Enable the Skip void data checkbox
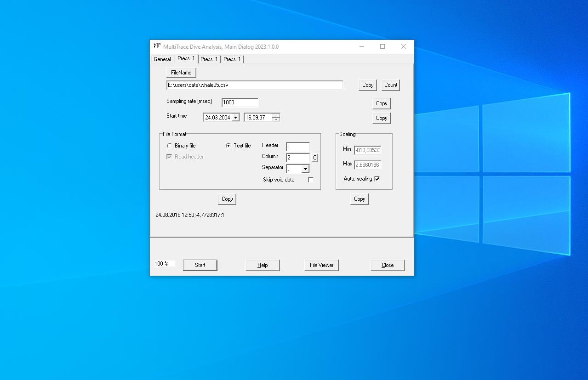This screenshot has height=380, width=588. pos(311,180)
